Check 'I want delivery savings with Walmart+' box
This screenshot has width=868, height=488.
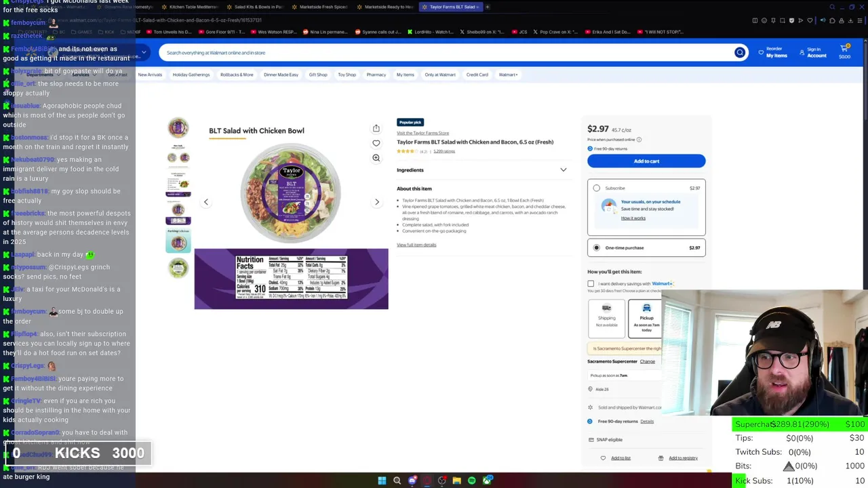pyautogui.click(x=591, y=283)
